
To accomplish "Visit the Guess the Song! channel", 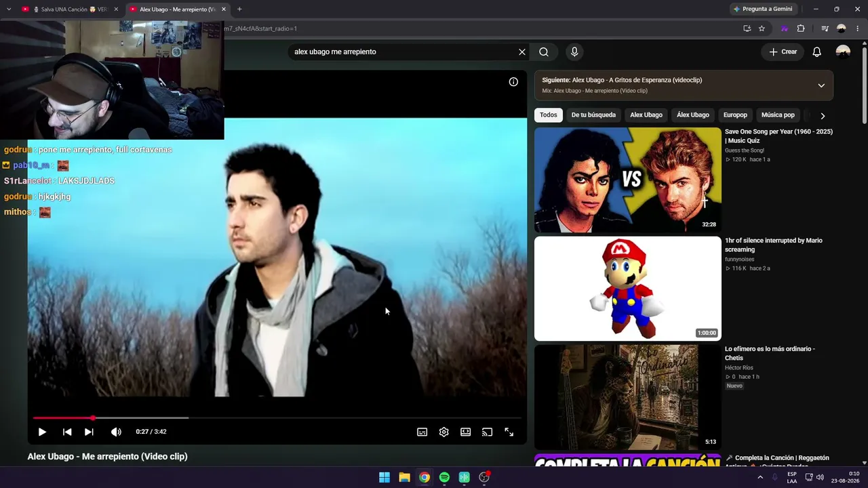I will click(x=745, y=150).
